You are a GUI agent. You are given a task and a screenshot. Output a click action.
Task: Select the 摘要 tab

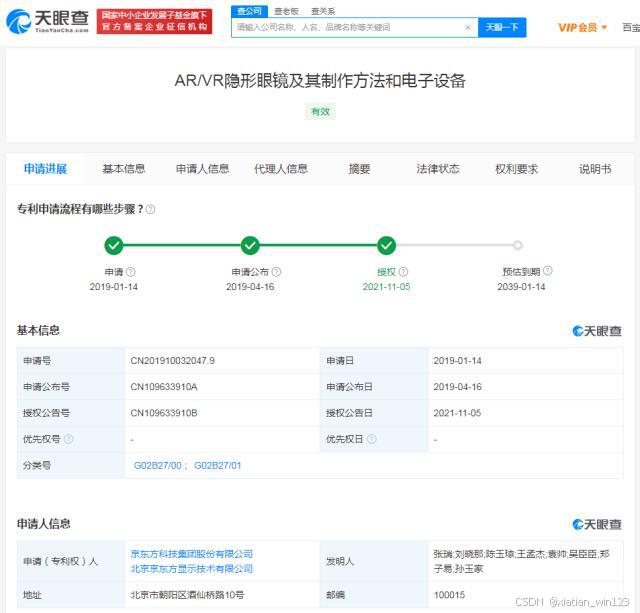(360, 169)
